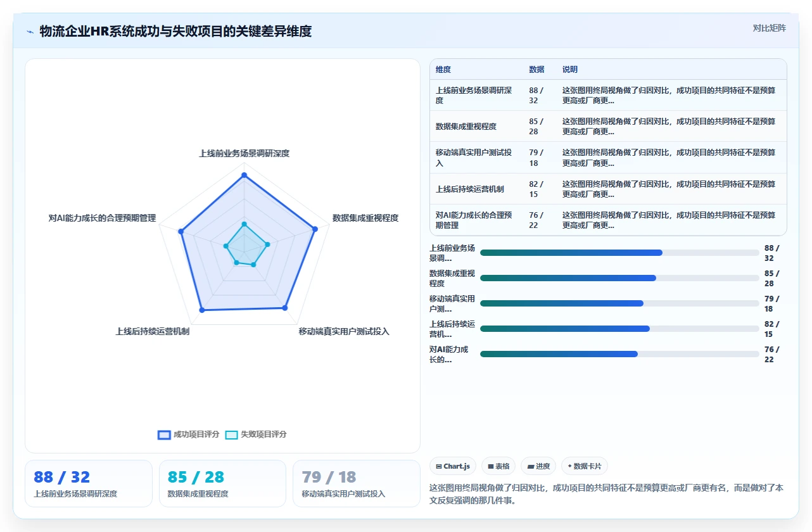Click the progress bar for 移动端真实用户测...
812x532 pixels.
click(619, 303)
